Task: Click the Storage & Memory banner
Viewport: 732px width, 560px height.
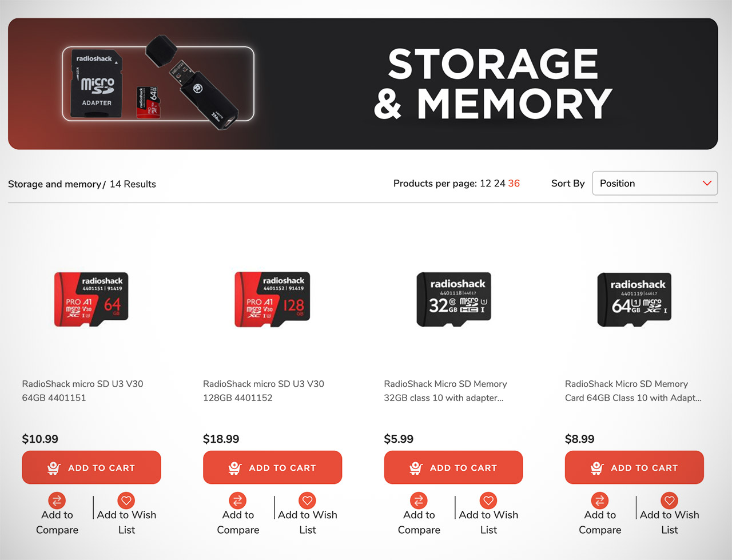Action: click(363, 84)
